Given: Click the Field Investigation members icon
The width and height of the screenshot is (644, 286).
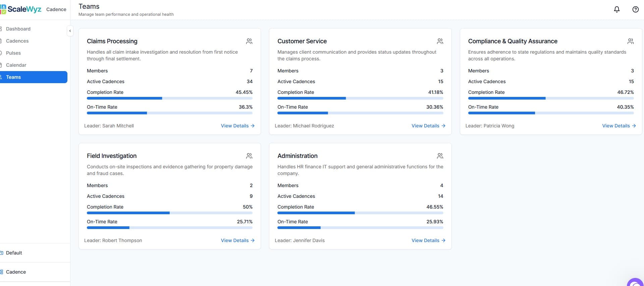Looking at the screenshot, I should 249,156.
